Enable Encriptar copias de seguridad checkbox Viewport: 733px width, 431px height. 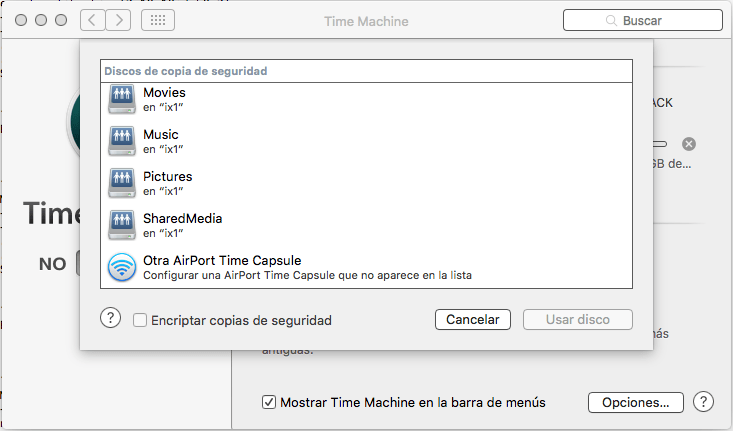coord(140,321)
